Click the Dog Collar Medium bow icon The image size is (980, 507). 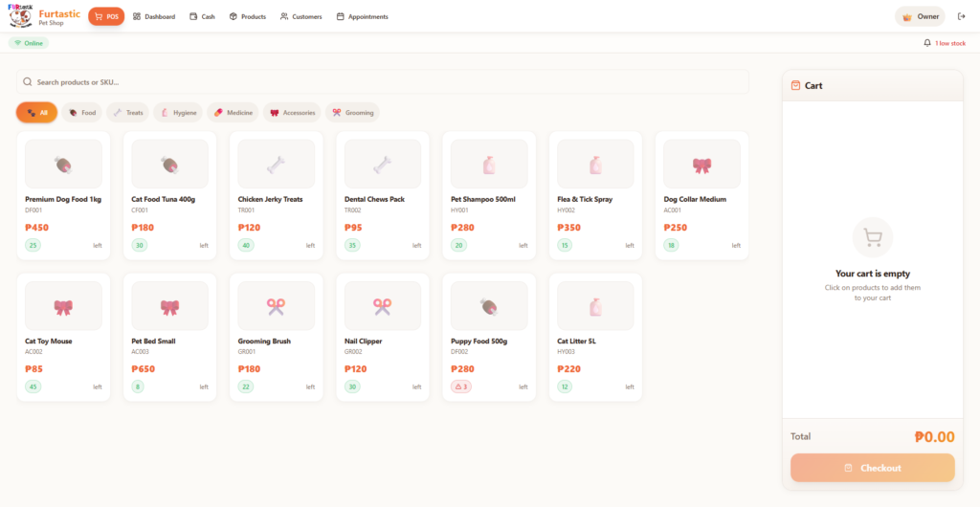pyautogui.click(x=702, y=165)
